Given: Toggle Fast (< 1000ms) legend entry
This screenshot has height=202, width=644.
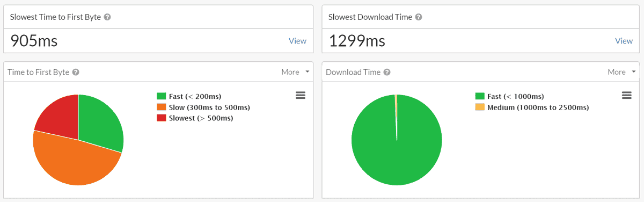Looking at the screenshot, I should (510, 96).
